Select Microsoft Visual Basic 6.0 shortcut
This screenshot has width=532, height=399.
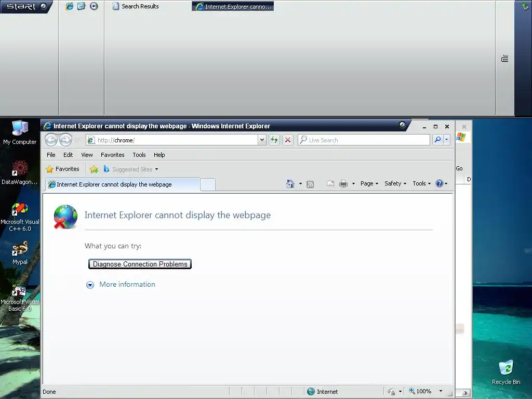click(x=20, y=296)
